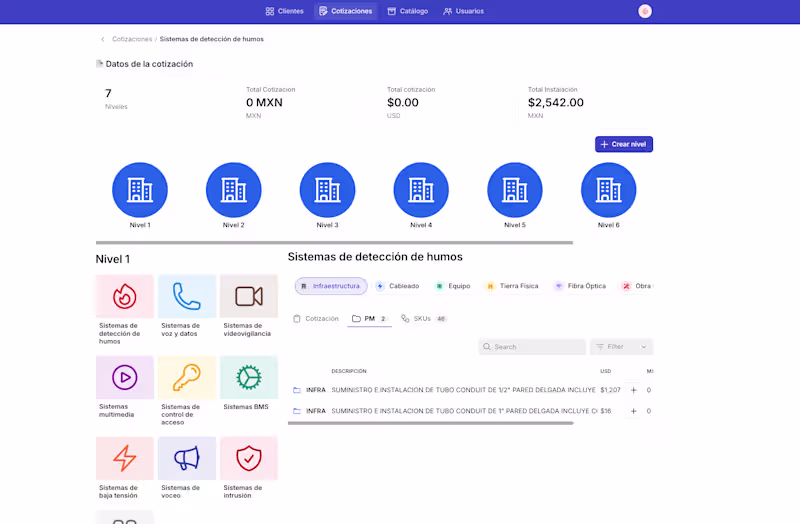Image resolution: width=800 pixels, height=524 pixels.
Task: Follow the Cotizaciones breadcrumb link
Action: pos(132,39)
